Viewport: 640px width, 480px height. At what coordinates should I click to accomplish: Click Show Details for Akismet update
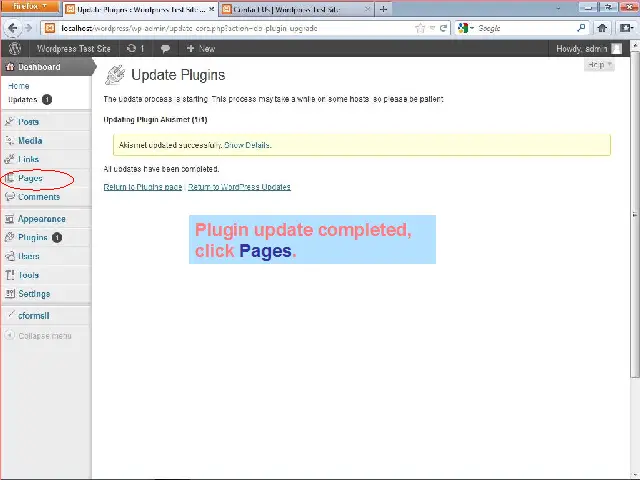point(247,145)
